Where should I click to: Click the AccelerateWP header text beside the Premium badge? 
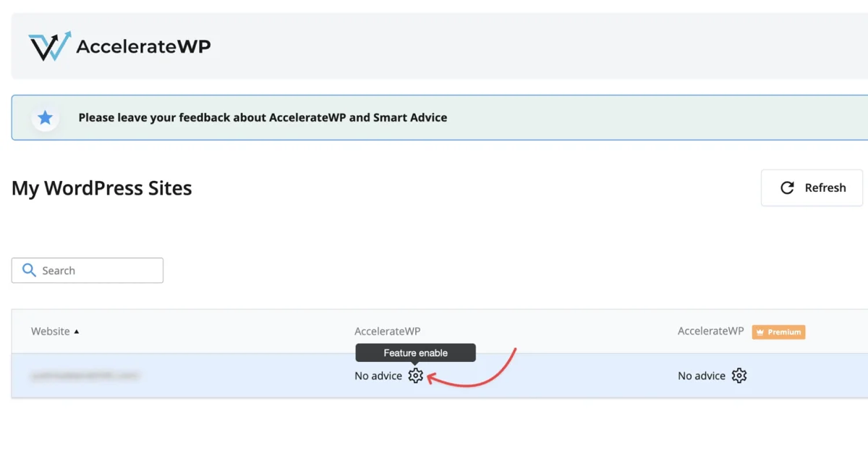point(710,331)
